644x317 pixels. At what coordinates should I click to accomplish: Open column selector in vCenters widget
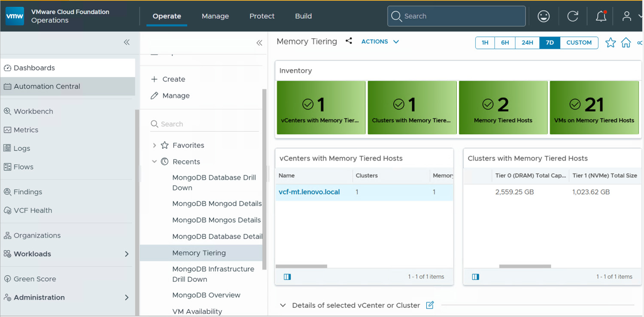click(287, 277)
